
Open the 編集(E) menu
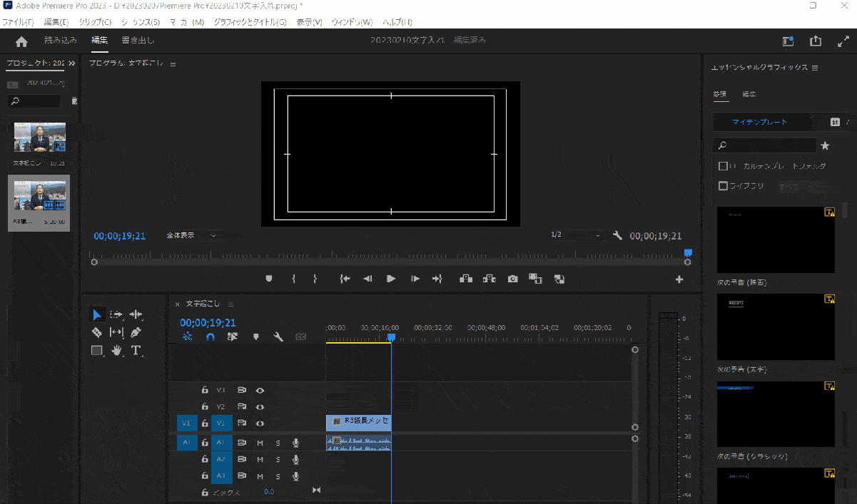[x=56, y=22]
